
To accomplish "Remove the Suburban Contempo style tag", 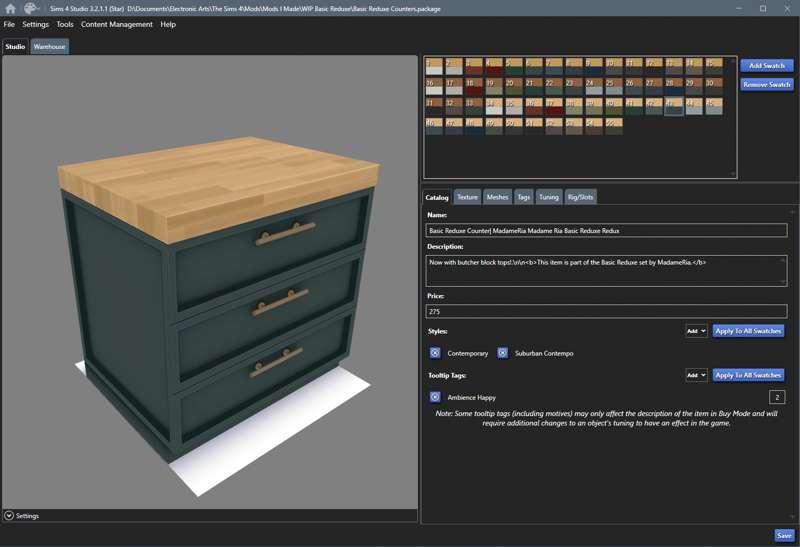I will 503,353.
